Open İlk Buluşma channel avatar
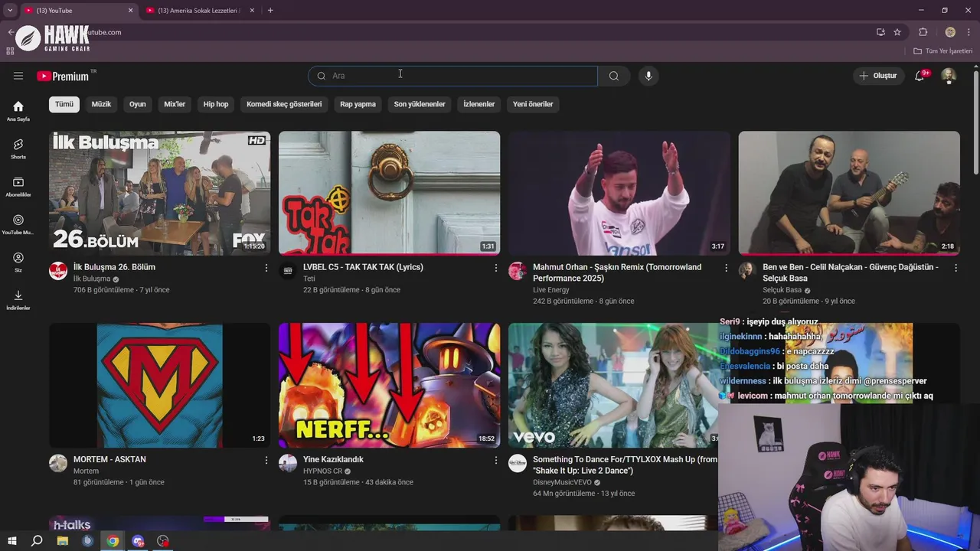This screenshot has width=980, height=551. 58,271
